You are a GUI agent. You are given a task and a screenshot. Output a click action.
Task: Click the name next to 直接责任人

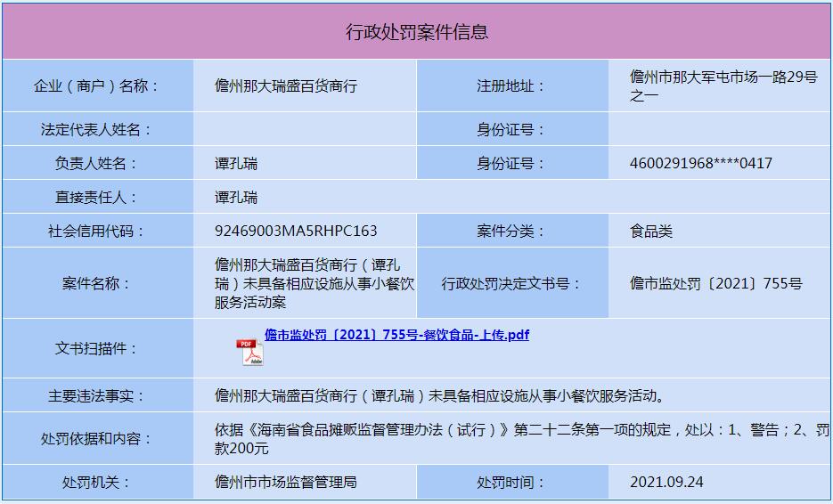coord(236,197)
